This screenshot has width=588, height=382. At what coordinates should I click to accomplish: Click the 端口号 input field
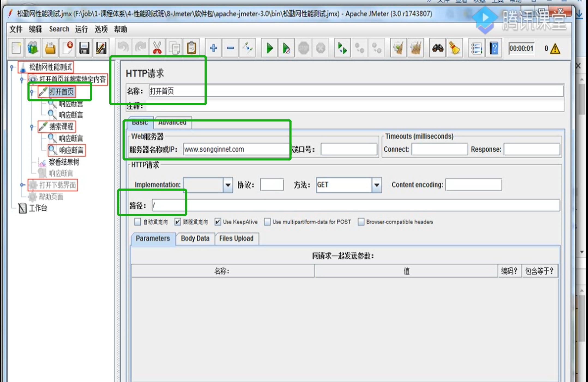coord(349,149)
